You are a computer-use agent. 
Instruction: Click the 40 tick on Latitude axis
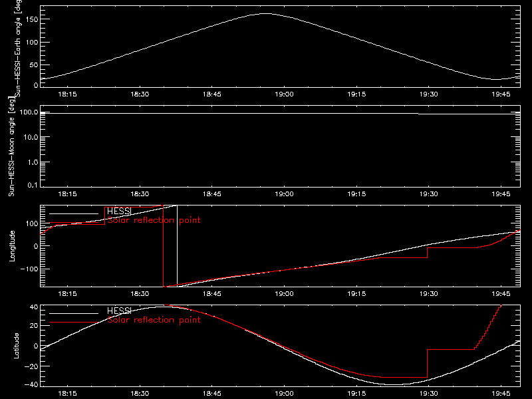pyautogui.click(x=34, y=307)
